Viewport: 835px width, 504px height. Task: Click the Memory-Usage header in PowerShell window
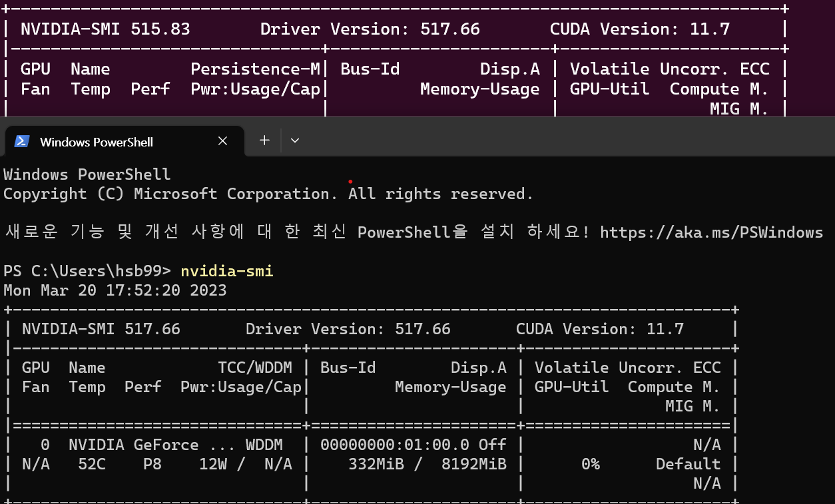click(451, 387)
